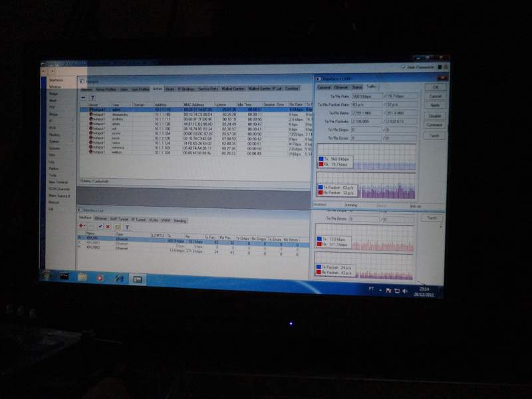Open Ethernet tab in Interface dialog
532x399 pixels.
point(341,88)
